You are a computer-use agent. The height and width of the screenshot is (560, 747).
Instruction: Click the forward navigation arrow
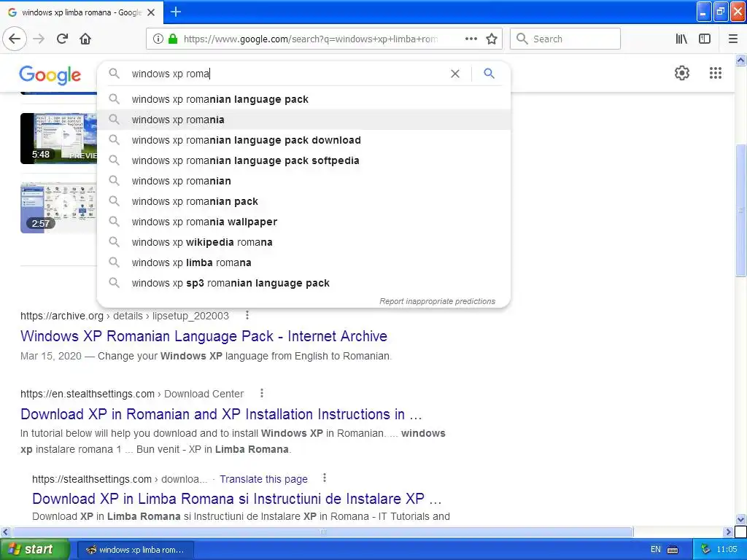point(39,39)
